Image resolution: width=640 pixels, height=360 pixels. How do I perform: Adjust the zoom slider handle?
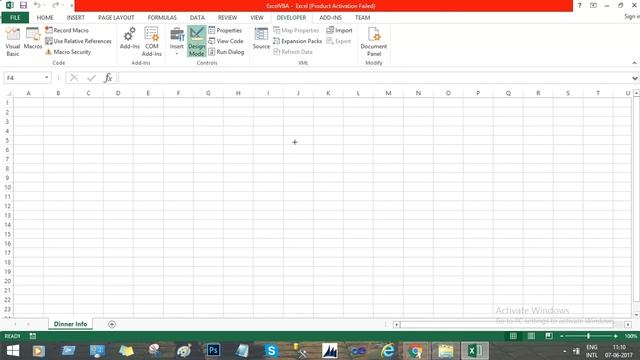(588, 336)
